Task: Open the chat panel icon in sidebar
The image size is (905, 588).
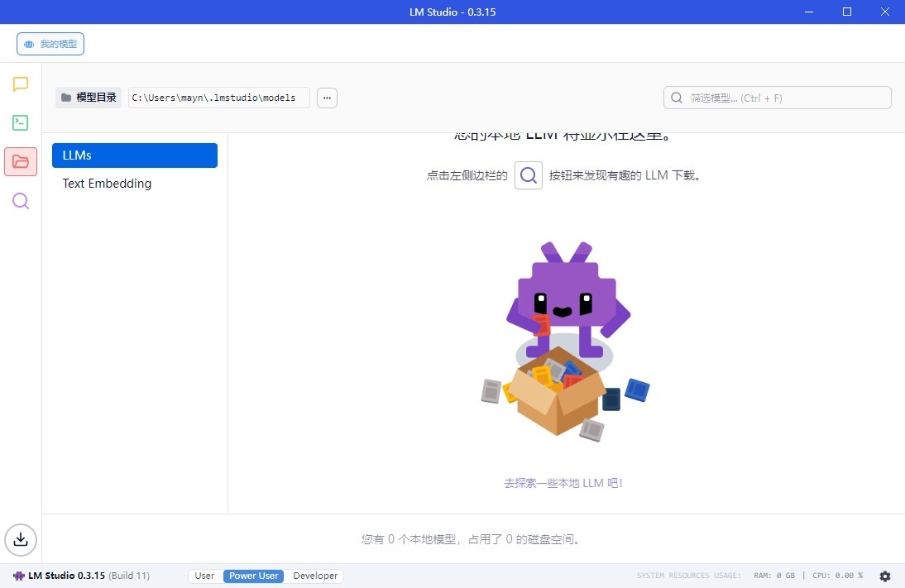Action: [20, 84]
